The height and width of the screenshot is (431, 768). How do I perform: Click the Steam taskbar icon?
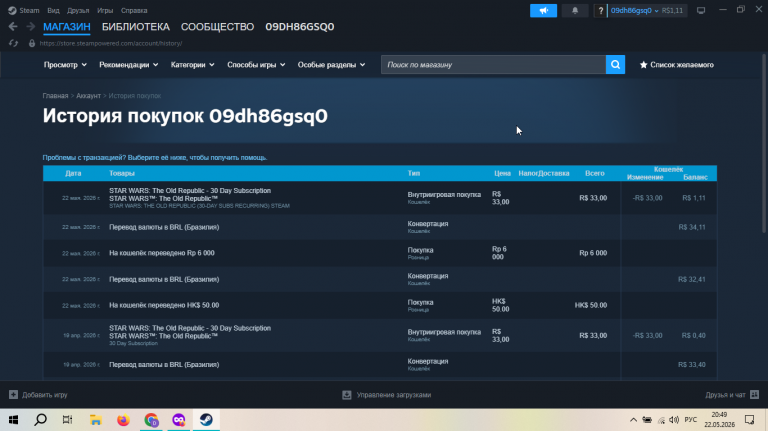pyautogui.click(x=206, y=420)
